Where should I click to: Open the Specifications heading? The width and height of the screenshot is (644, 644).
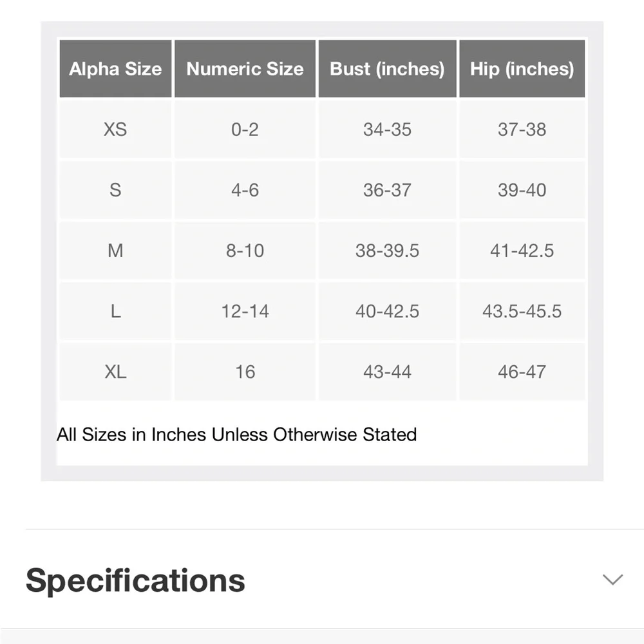pos(135,580)
